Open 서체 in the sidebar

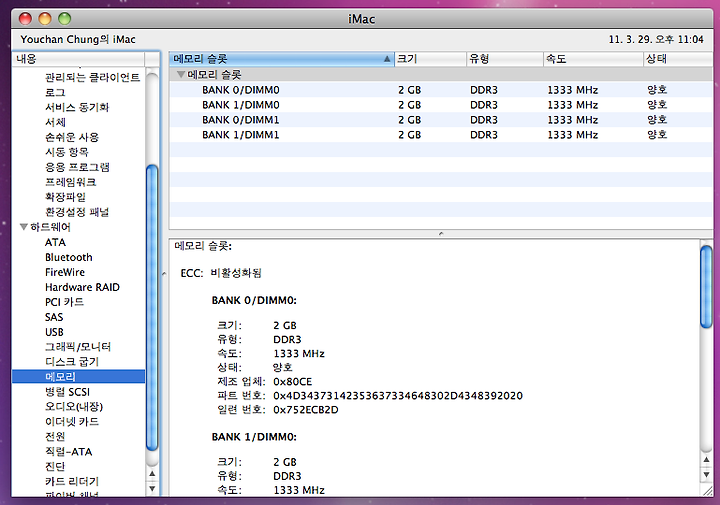55,122
